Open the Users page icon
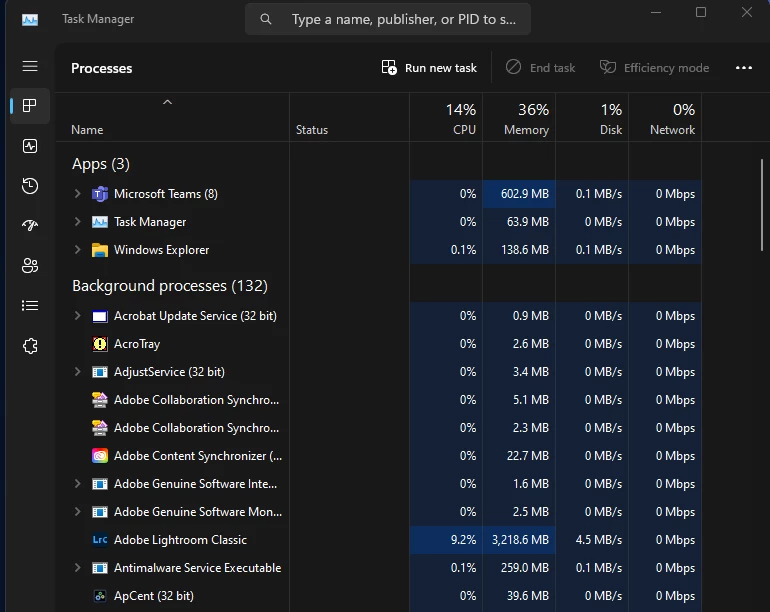This screenshot has width=770, height=612. [x=30, y=266]
